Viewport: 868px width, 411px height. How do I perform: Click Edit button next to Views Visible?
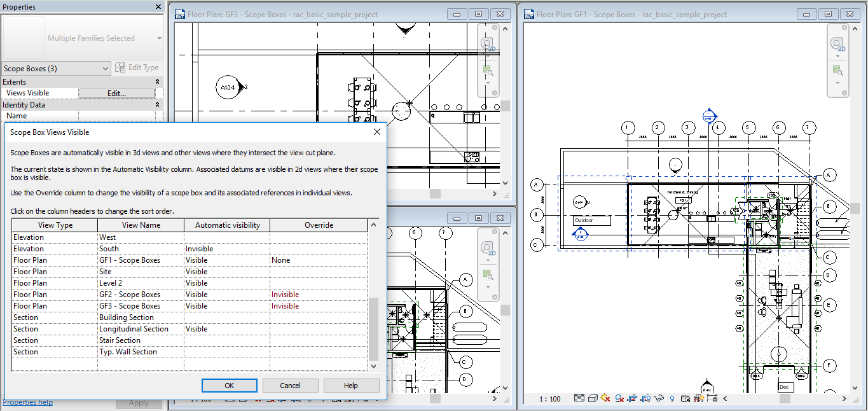click(x=118, y=93)
